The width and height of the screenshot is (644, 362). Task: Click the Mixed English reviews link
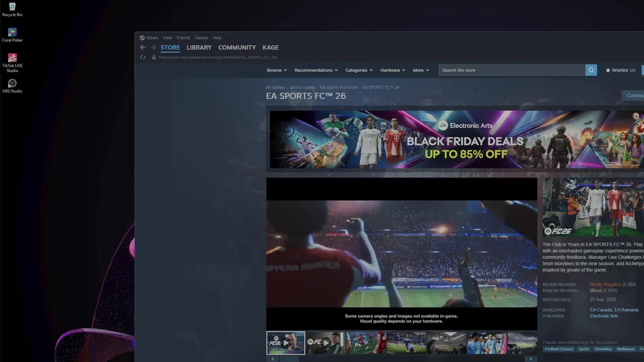click(596, 291)
